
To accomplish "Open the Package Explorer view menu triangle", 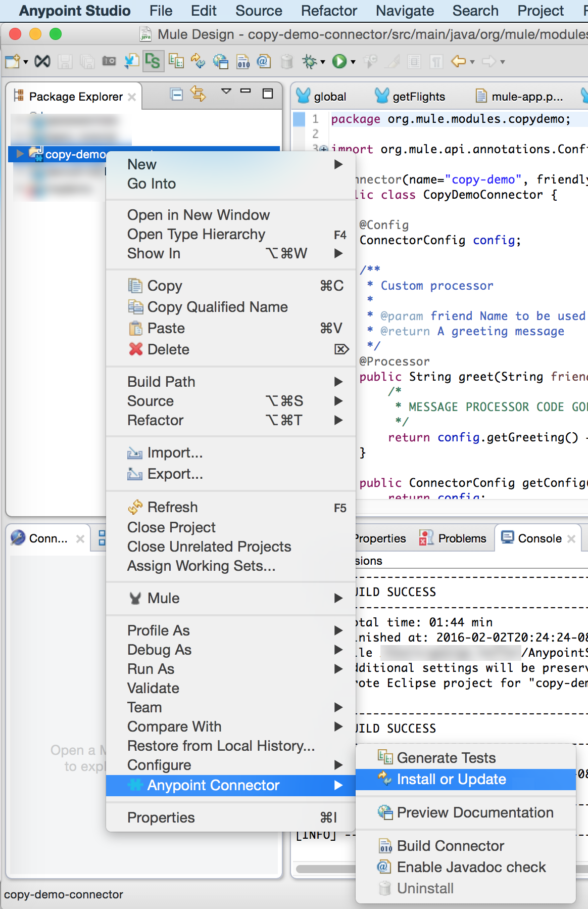I will [226, 92].
